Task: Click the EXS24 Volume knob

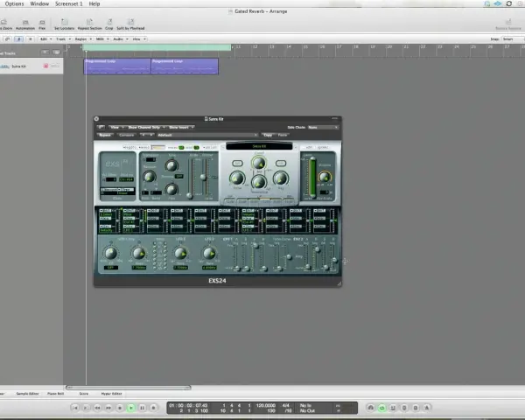Action: (324, 177)
